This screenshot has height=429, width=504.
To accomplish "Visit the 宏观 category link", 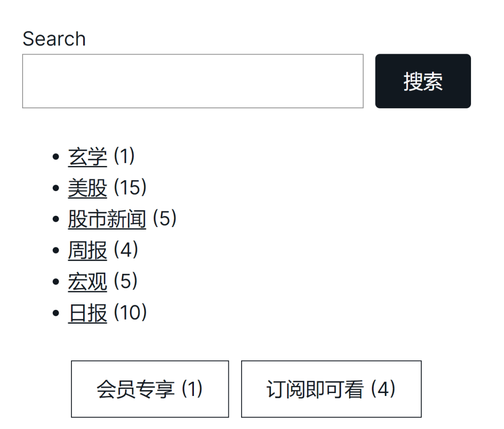I will click(87, 282).
